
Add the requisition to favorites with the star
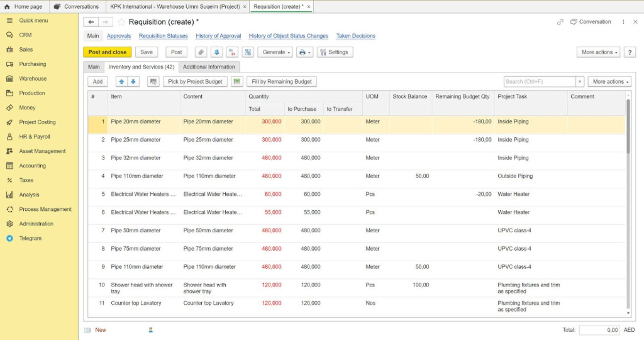click(x=121, y=22)
